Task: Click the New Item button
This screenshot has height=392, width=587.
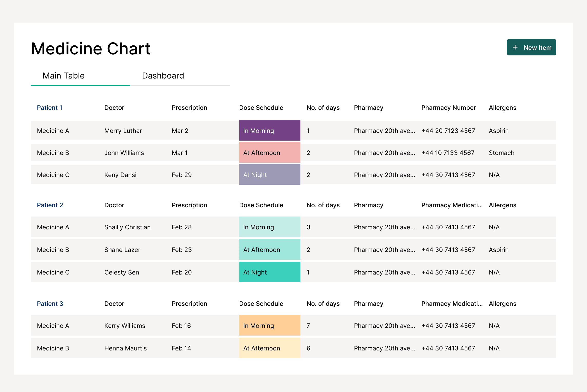Action: point(531,47)
